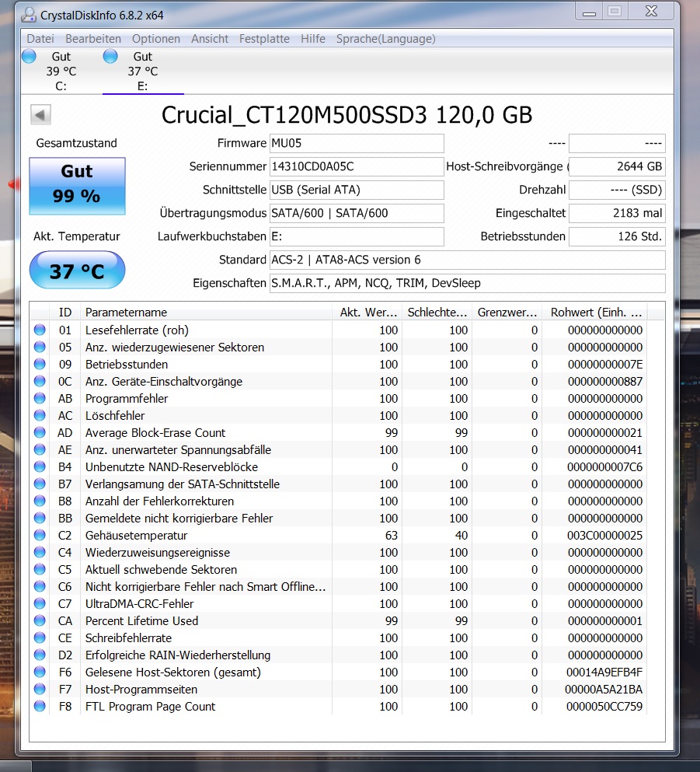The width and height of the screenshot is (700, 772).
Task: Select Gelesene Host-Sektoren (gesamt) row text
Action: click(173, 672)
